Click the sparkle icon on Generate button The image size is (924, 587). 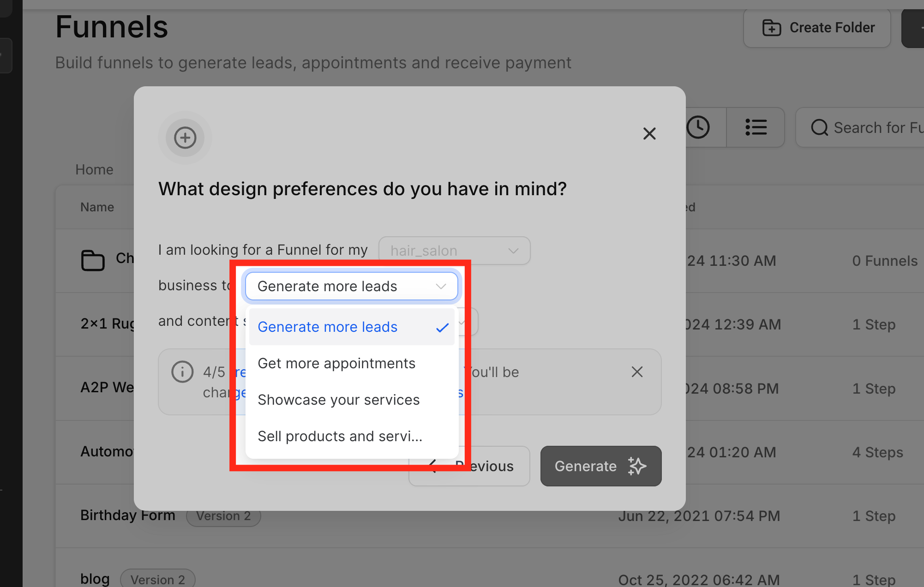pos(637,466)
